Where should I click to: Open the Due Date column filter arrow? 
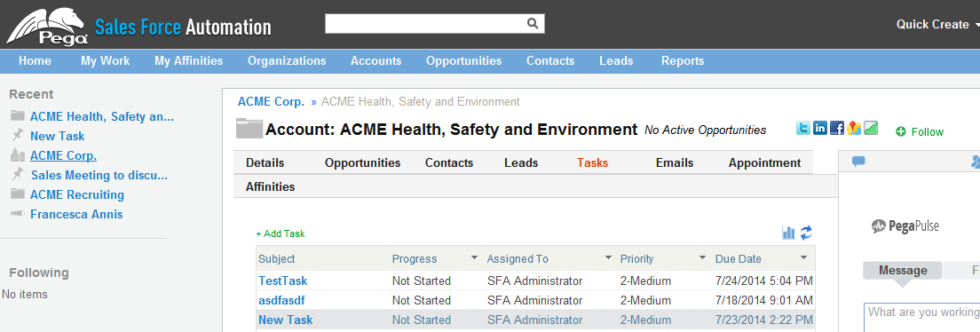[803, 258]
